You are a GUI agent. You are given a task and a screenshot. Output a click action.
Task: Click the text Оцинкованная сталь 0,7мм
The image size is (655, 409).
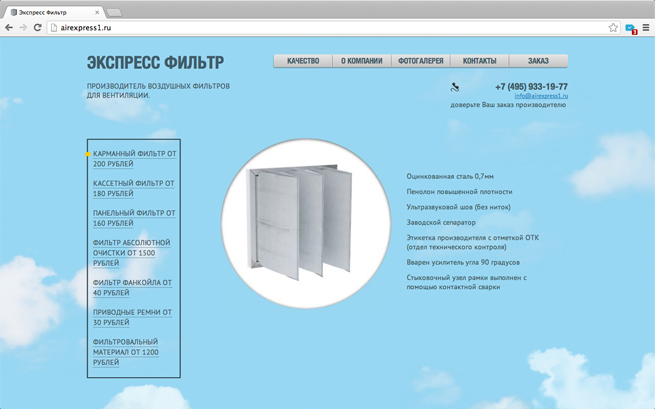click(x=450, y=176)
